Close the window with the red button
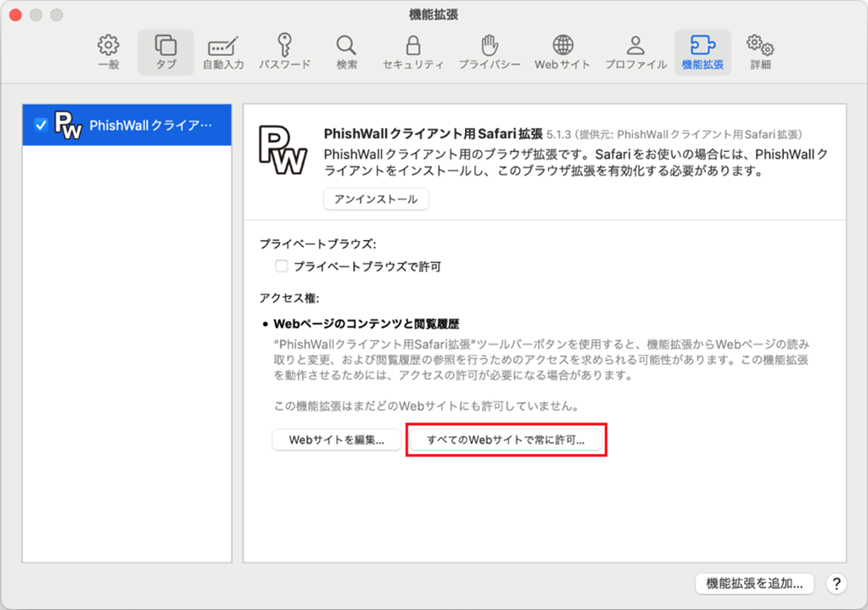Image resolution: width=868 pixels, height=610 pixels. click(15, 15)
